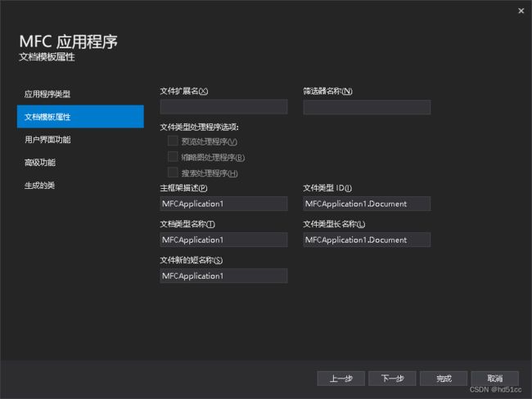Viewport: 532px width, 399px height.
Task: Proceed with the 下一步 button
Action: [x=392, y=379]
